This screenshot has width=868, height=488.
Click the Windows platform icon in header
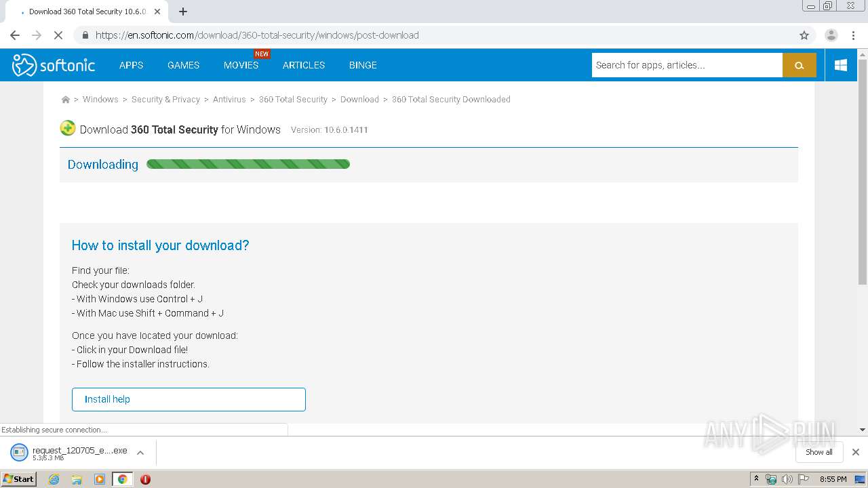coord(841,65)
